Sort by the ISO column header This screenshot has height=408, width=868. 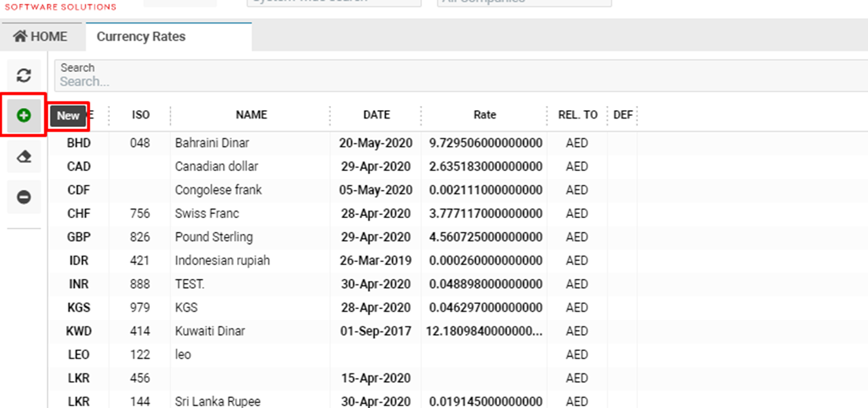(140, 115)
